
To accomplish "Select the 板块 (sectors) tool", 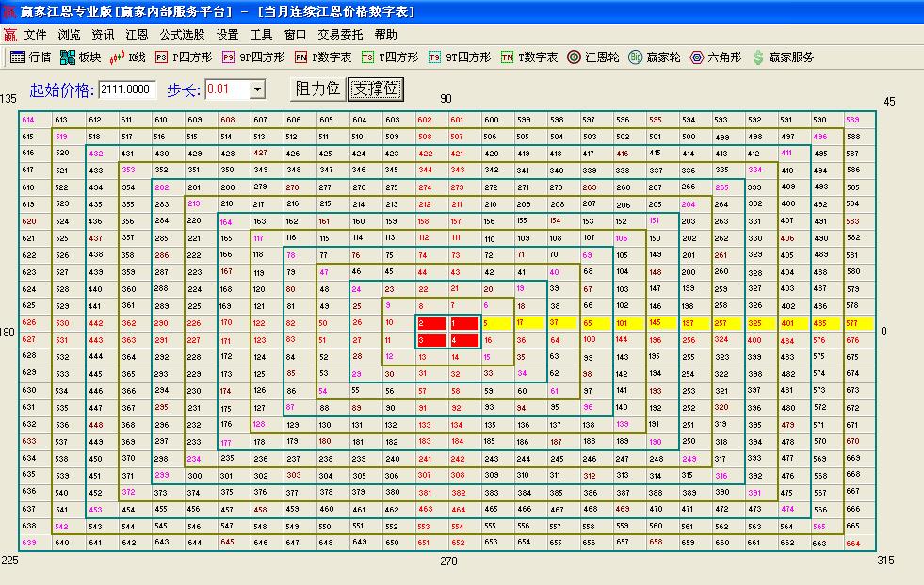I will click(77, 56).
